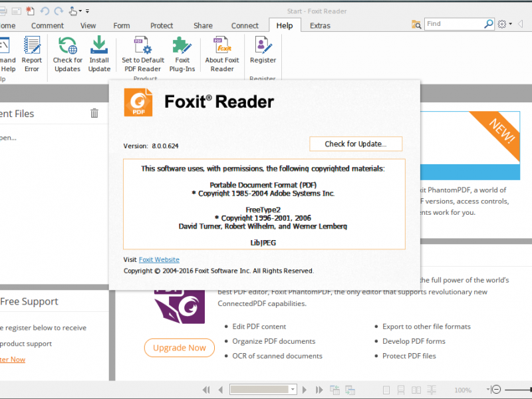Select continuous facing view icon

pos(432,390)
